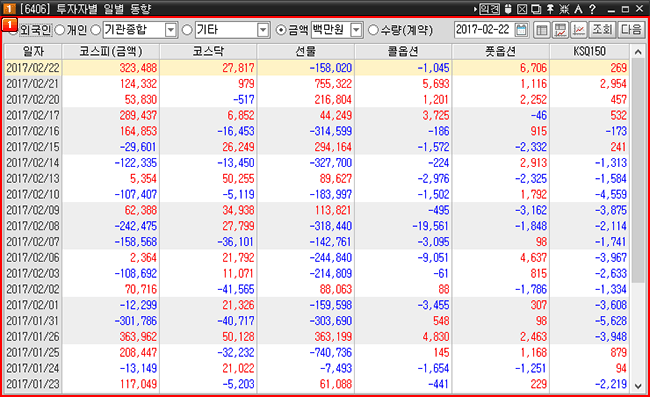Viewport: 650px width, 397px height.
Task: Open the calendar date picker icon
Action: pyautogui.click(x=521, y=30)
